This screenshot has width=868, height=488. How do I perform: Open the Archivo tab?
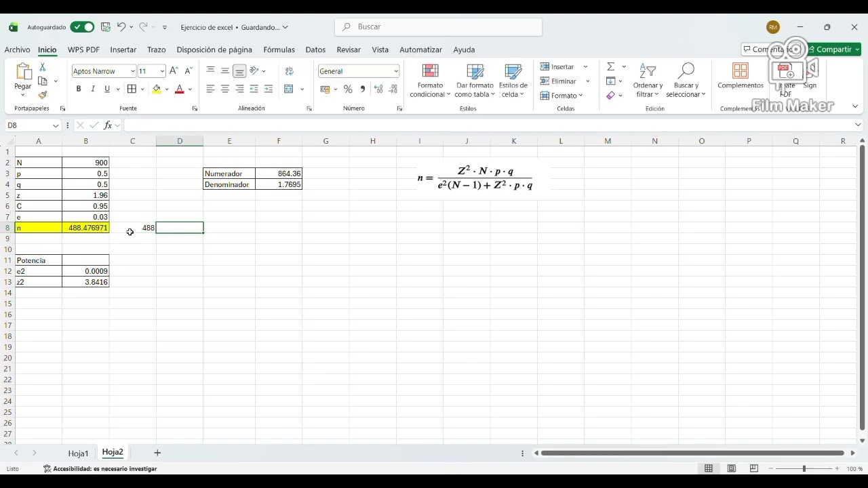pos(17,49)
